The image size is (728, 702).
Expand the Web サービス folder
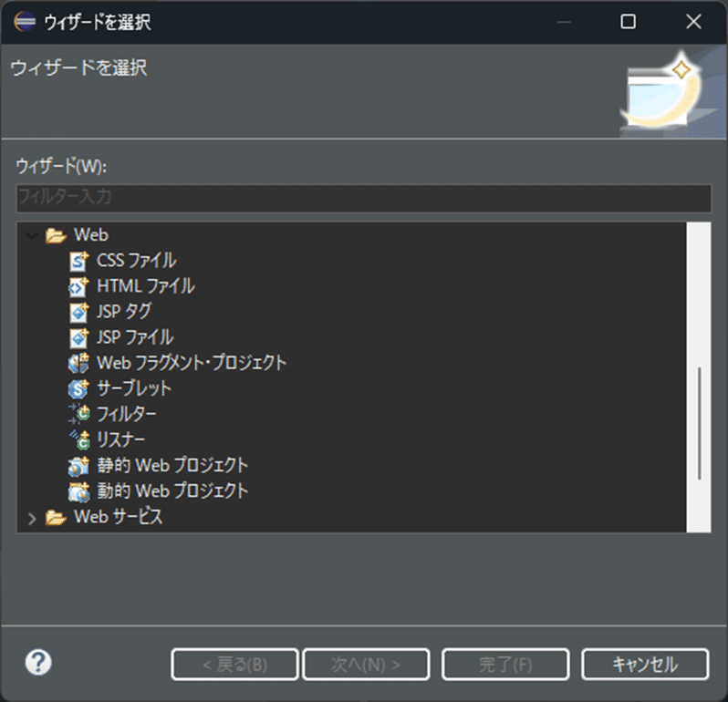tap(32, 518)
